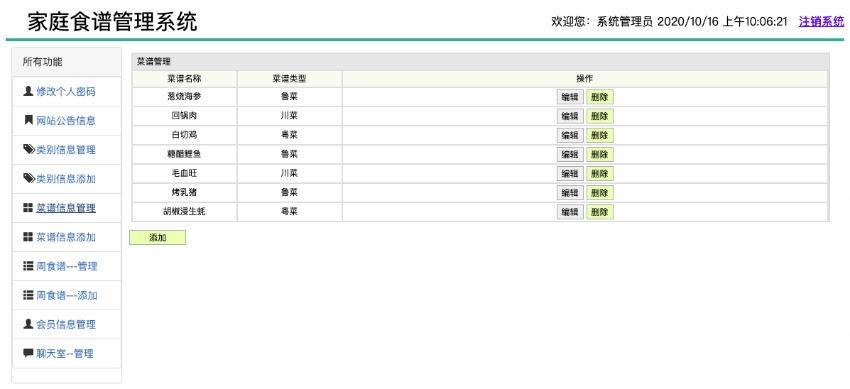Viewport: 850px width, 389px height.
Task: Open 周食谱---管理 from sidebar
Action: 67,267
